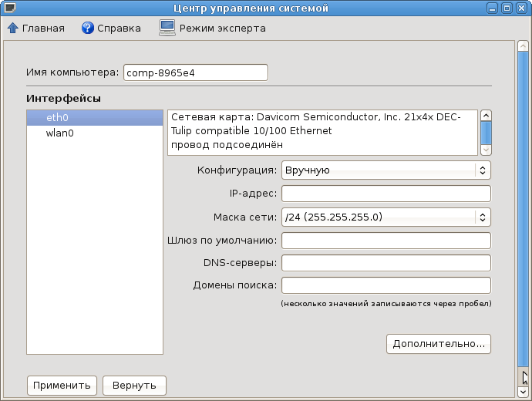
Task: Open the Маска сети dropdown
Action: point(386,217)
